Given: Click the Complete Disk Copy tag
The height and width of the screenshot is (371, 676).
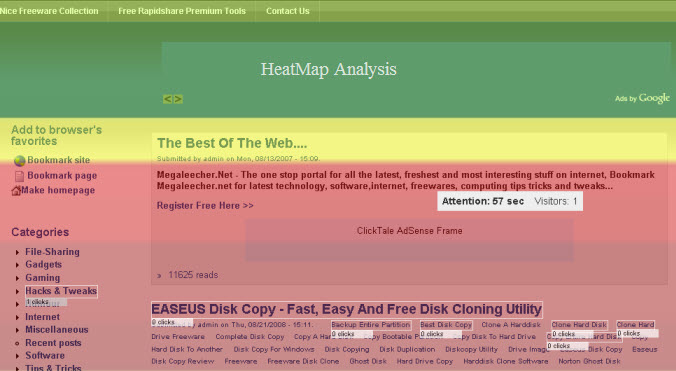Looking at the screenshot, I should point(250,337).
